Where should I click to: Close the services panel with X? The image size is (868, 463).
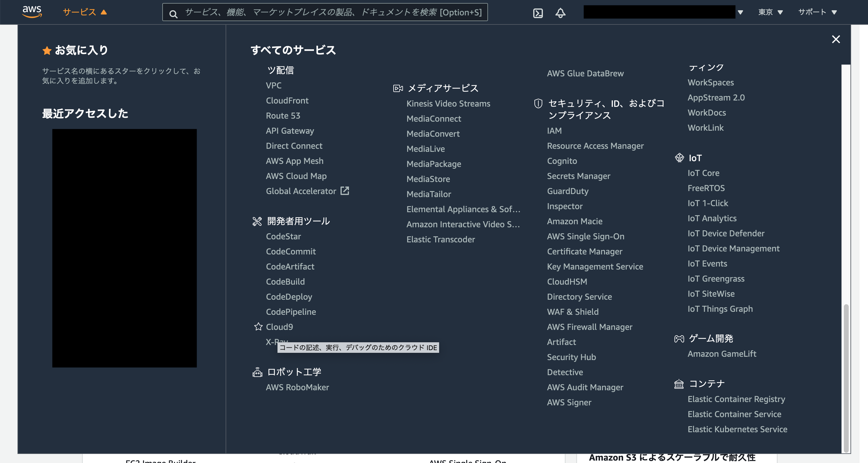point(836,39)
